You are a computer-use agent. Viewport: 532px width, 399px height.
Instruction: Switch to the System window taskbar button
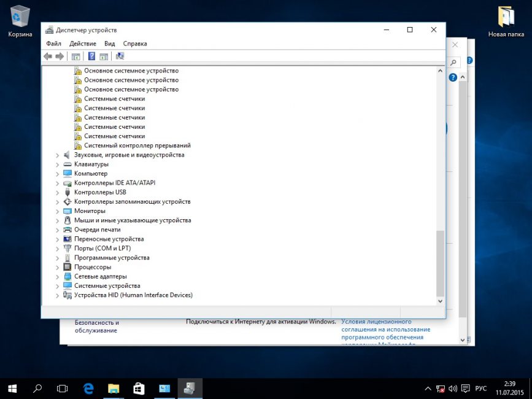point(164,389)
